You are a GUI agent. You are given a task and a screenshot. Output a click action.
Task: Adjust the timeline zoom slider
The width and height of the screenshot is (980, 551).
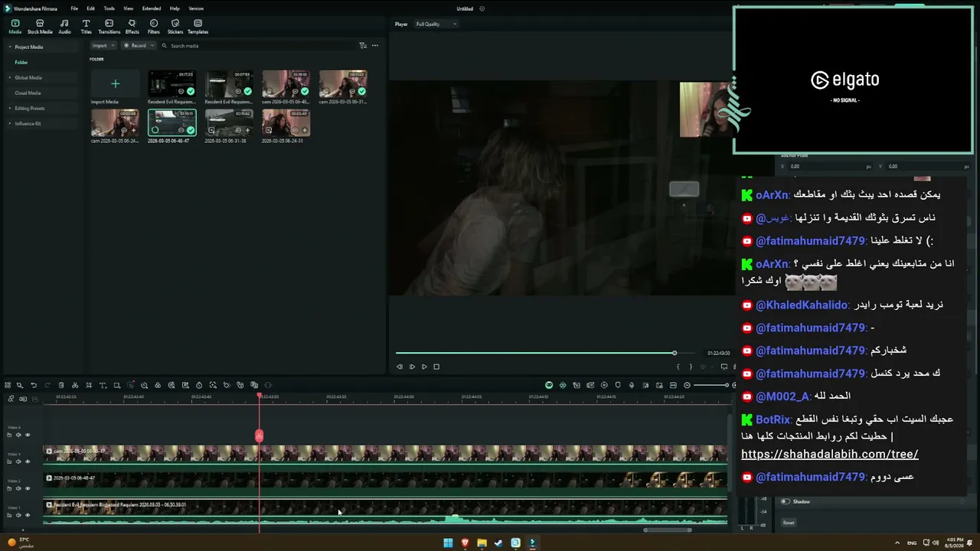pos(711,385)
